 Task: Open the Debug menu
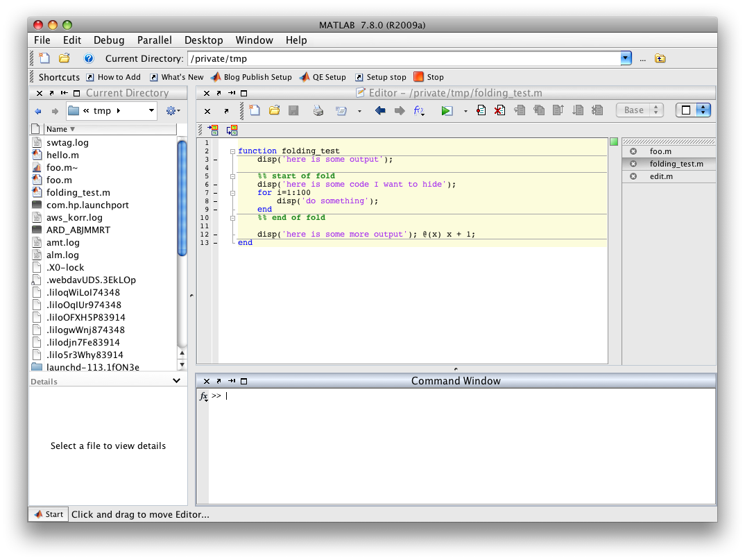[x=109, y=40]
